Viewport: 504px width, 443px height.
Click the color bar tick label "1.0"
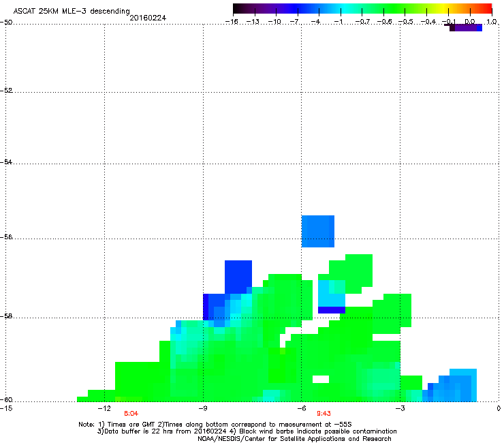pos(492,22)
